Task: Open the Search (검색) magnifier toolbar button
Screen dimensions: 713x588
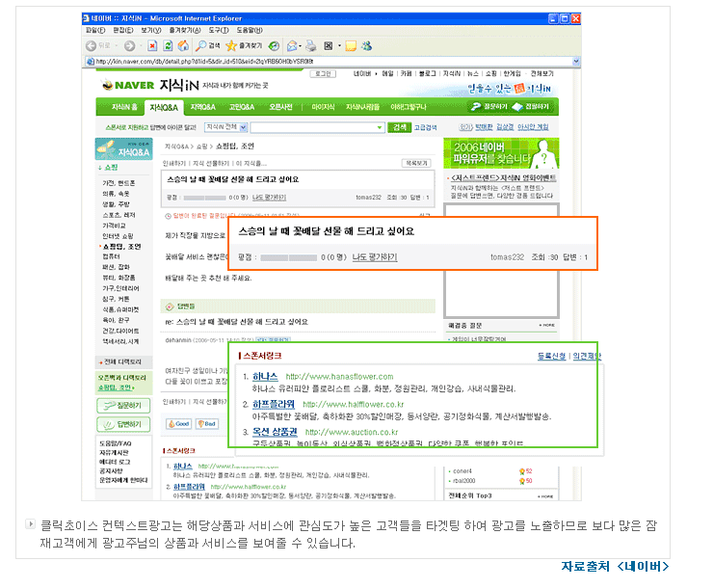Action: coord(207,46)
